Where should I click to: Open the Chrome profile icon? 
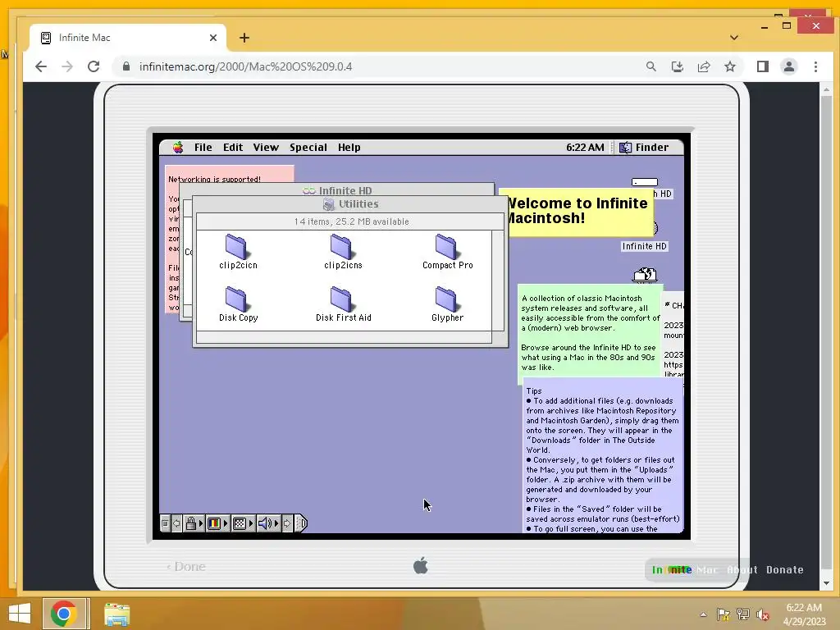788,66
